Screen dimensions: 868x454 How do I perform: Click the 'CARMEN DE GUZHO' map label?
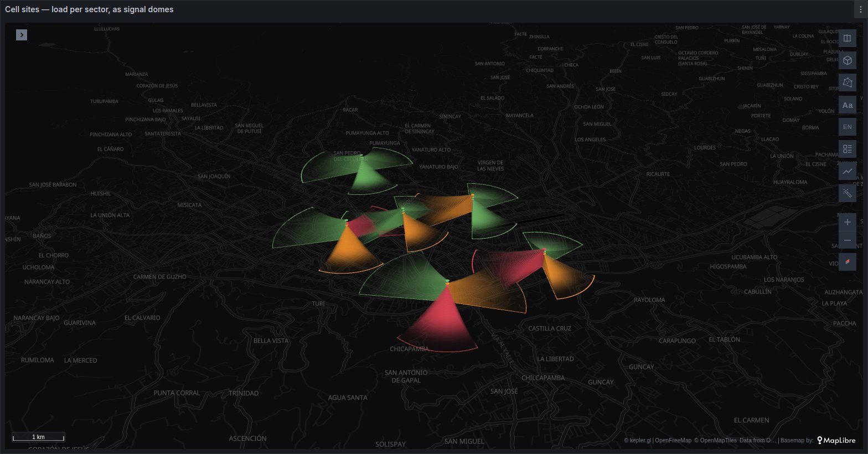coord(160,277)
